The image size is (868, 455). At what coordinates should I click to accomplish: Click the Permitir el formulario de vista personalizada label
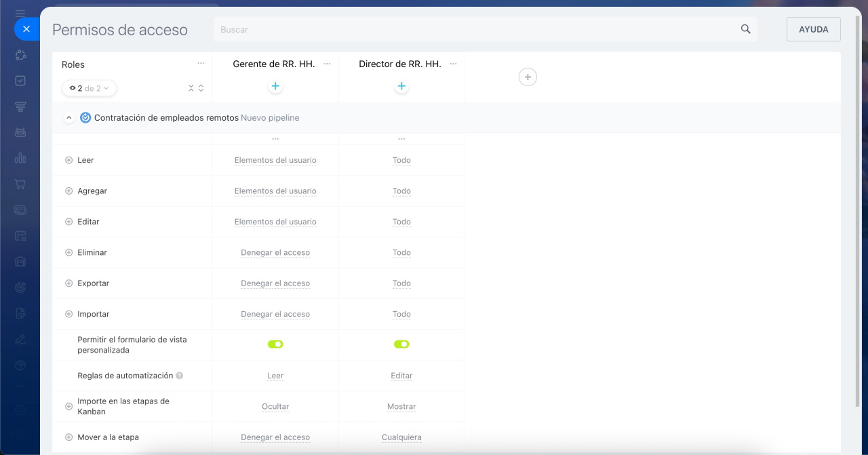(132, 344)
